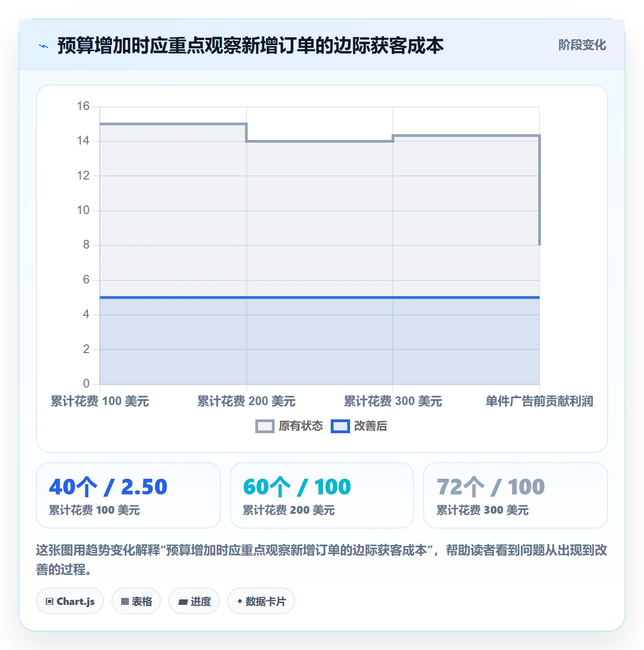The height and width of the screenshot is (650, 644).
Task: Click the 阶段变化 label in header
Action: 582,45
